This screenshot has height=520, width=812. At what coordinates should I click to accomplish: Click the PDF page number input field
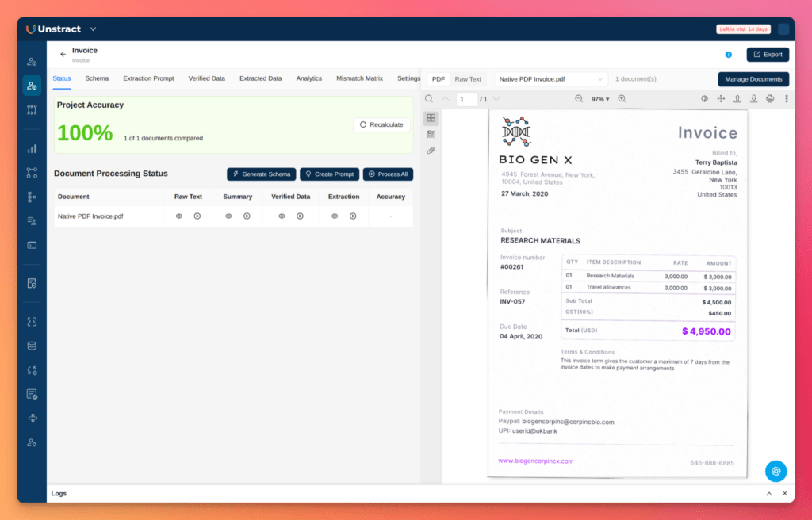466,99
